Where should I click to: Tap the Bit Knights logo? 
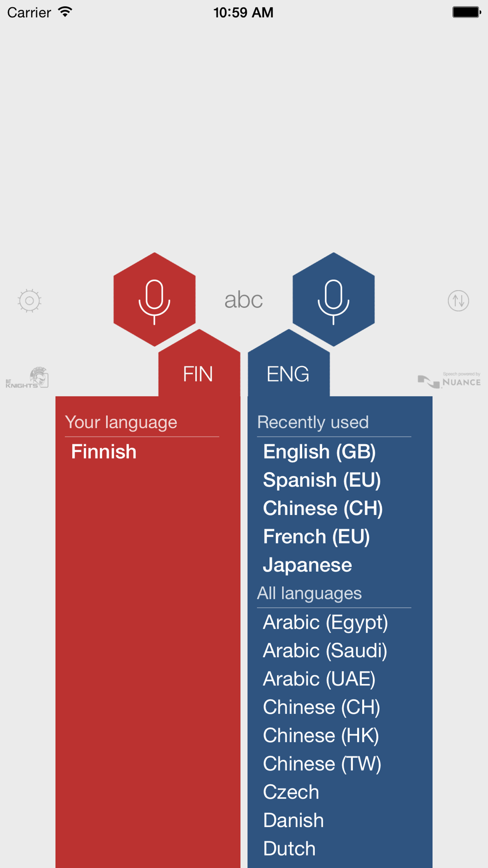tap(27, 377)
